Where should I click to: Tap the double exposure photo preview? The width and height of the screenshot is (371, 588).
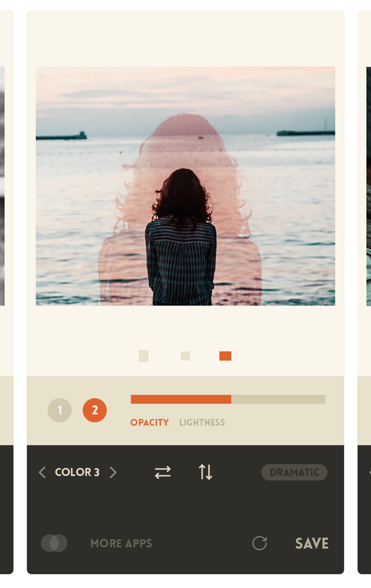click(185, 186)
